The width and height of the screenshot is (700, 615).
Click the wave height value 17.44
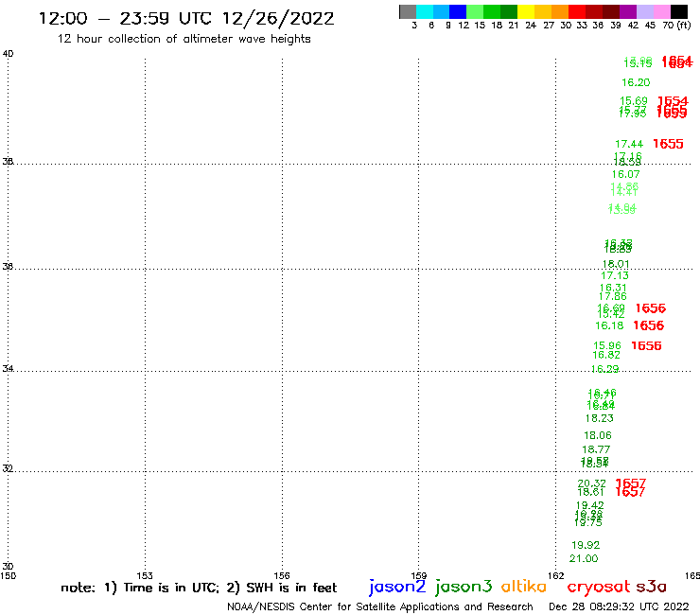pos(629,144)
